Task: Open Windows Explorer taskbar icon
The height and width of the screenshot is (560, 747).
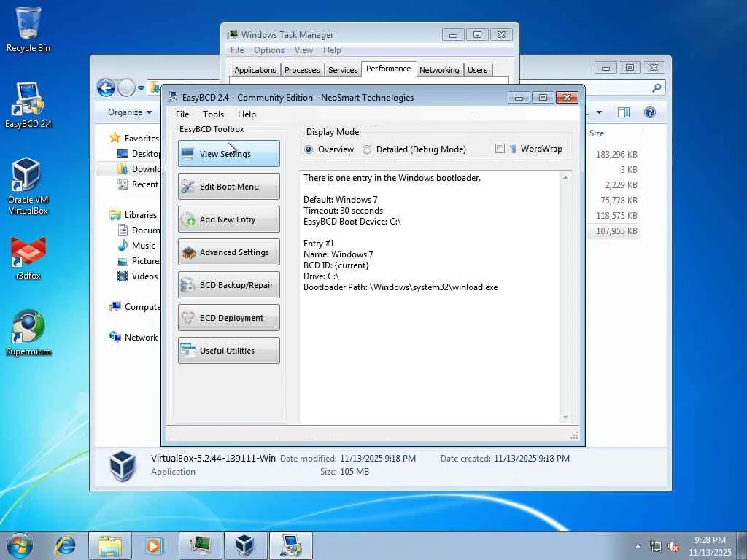Action: coord(110,545)
